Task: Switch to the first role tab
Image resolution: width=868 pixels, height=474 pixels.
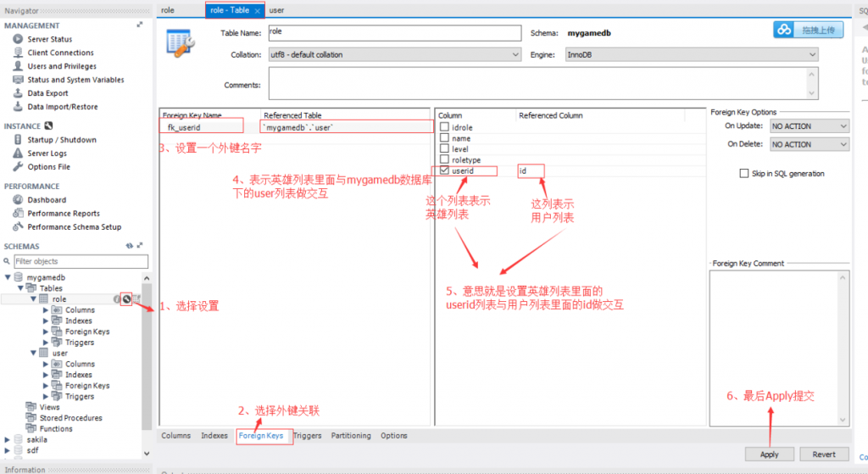Action: pyautogui.click(x=168, y=10)
